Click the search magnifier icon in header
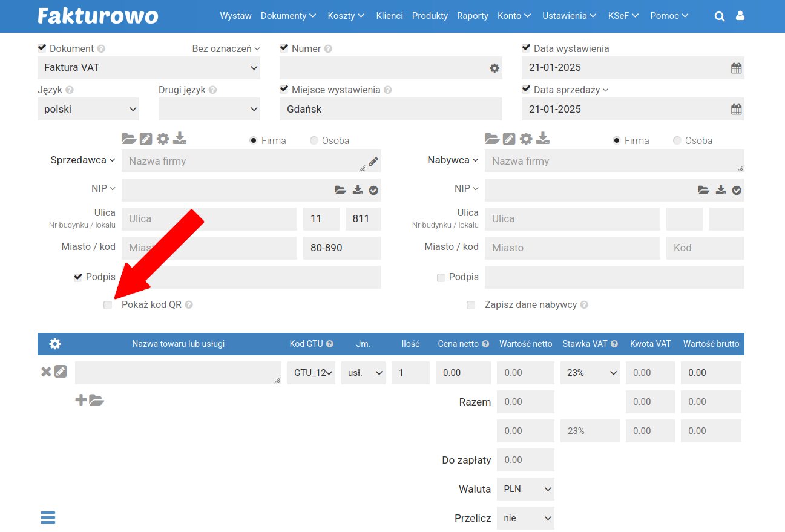The width and height of the screenshot is (785, 532). [719, 16]
